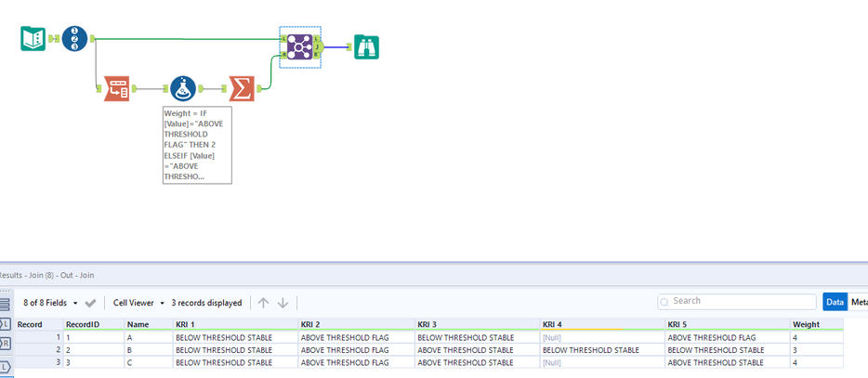The height and width of the screenshot is (378, 868).
Task: Click the Formula tool's output anchor
Action: (200, 88)
